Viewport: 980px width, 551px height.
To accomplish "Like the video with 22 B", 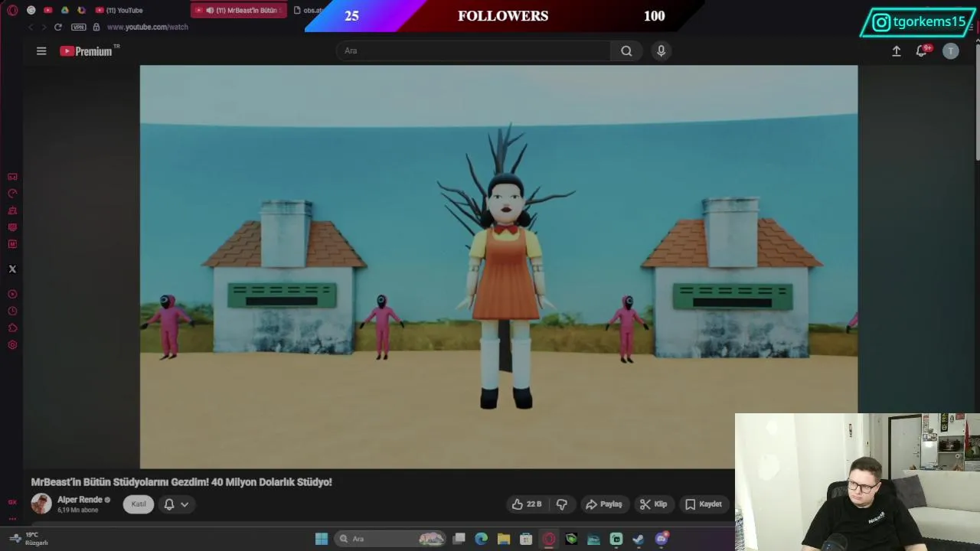I will pyautogui.click(x=527, y=504).
